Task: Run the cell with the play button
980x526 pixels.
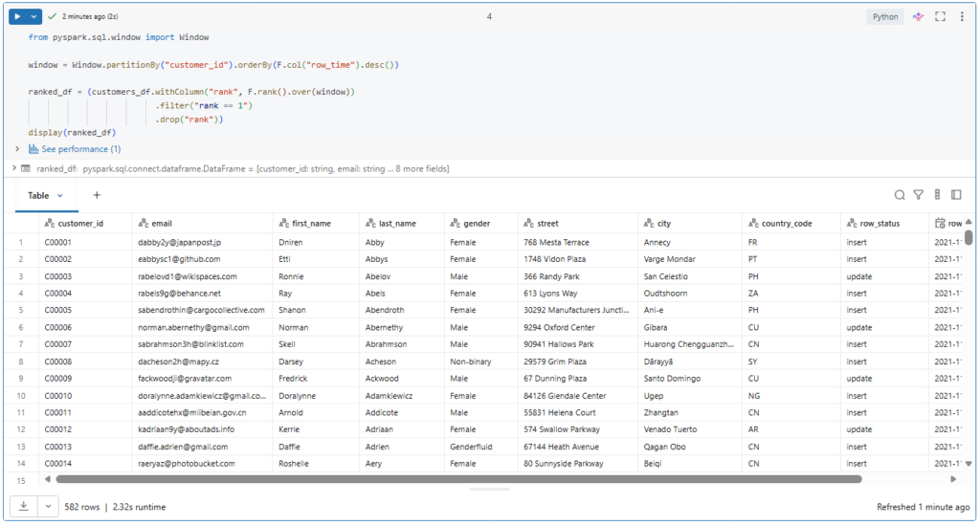Action: pyautogui.click(x=17, y=16)
